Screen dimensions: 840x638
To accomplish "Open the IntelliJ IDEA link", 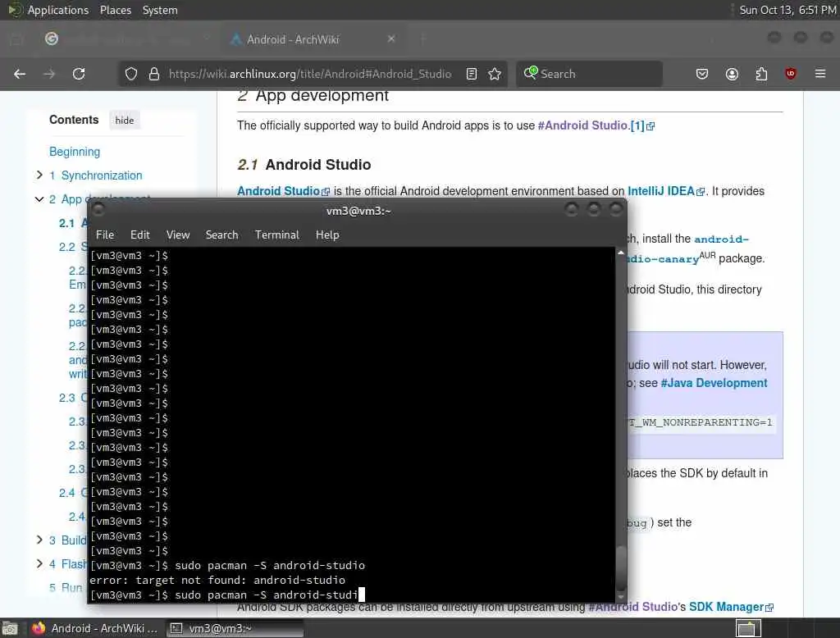I will tap(665, 191).
